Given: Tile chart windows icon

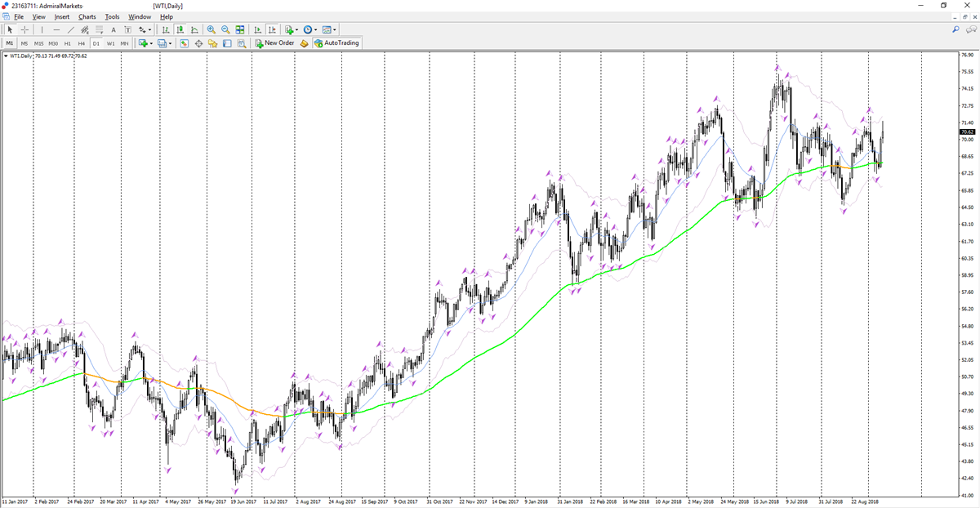Looking at the screenshot, I should click(240, 29).
